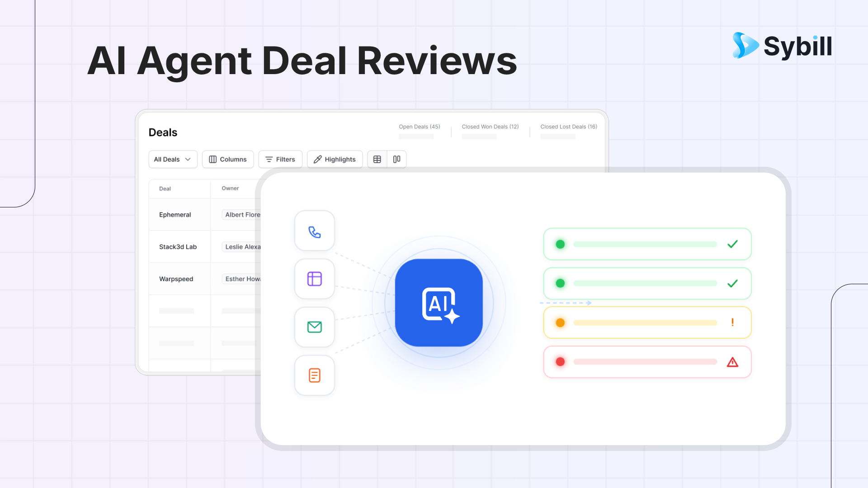Click the blue AI sparkle icon
Viewport: 868px width, 488px height.
click(x=439, y=303)
